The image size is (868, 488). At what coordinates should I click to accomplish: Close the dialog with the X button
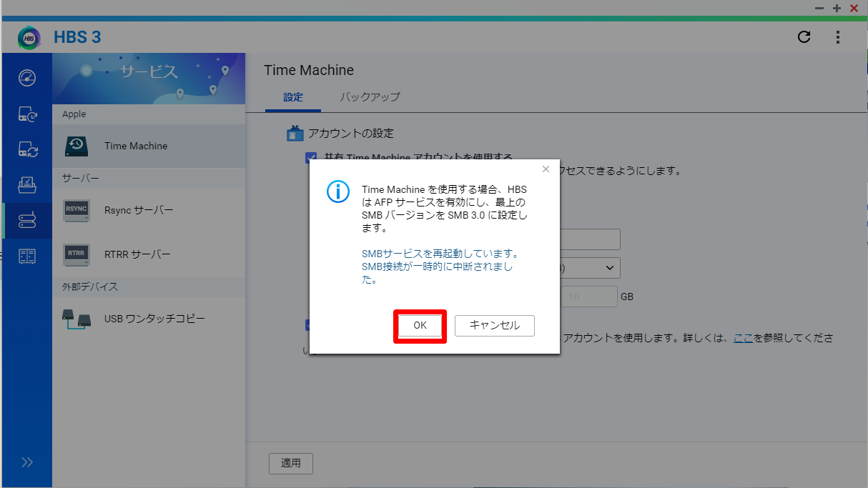point(546,169)
